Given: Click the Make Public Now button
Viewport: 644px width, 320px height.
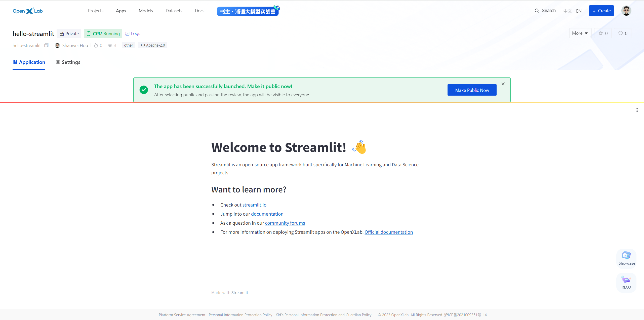Looking at the screenshot, I should tap(472, 90).
